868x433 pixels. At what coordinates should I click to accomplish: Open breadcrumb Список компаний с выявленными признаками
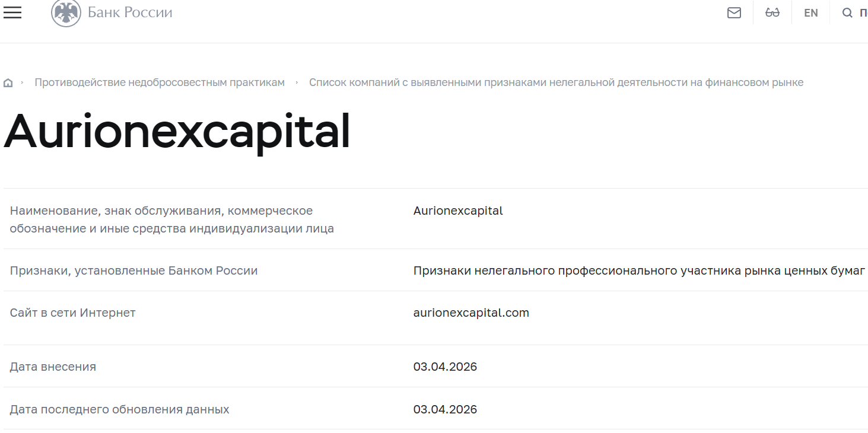click(557, 82)
